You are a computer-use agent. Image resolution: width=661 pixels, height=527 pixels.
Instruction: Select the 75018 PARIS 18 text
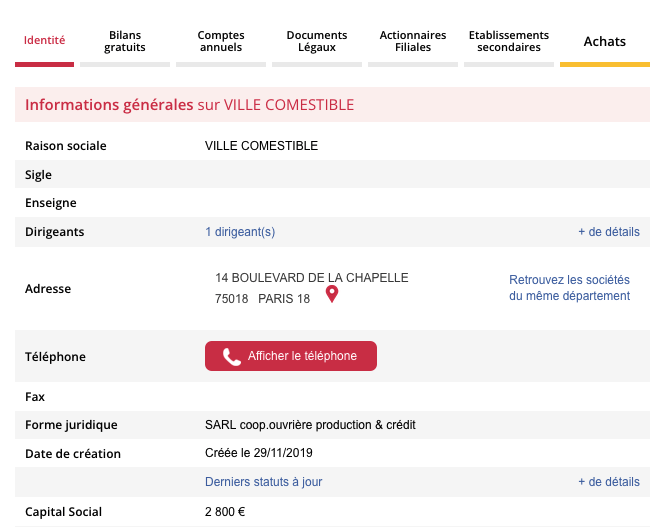[x=262, y=299]
